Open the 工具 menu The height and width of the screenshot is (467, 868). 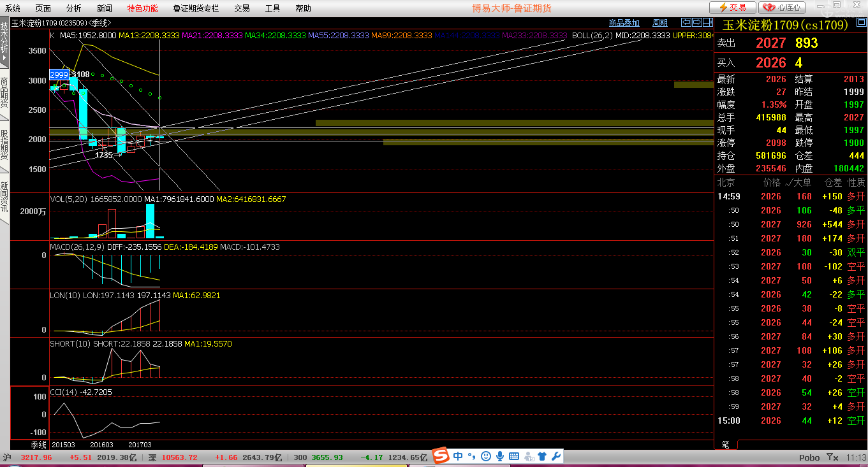point(272,8)
